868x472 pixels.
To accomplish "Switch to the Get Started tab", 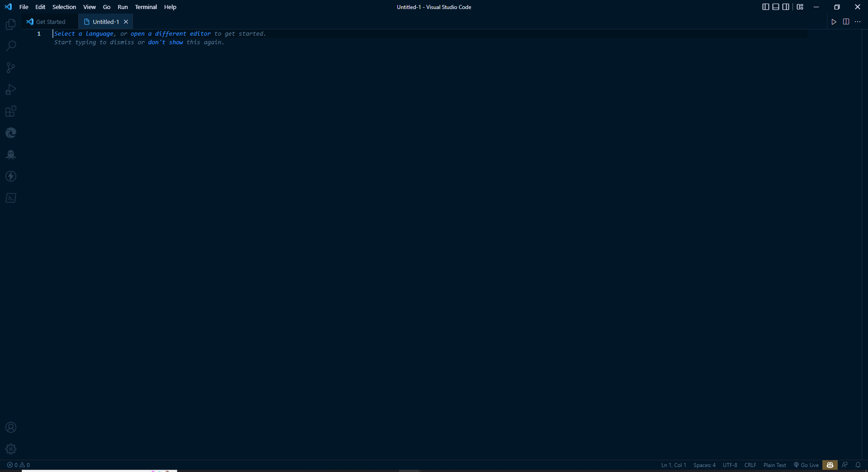I will (x=50, y=21).
